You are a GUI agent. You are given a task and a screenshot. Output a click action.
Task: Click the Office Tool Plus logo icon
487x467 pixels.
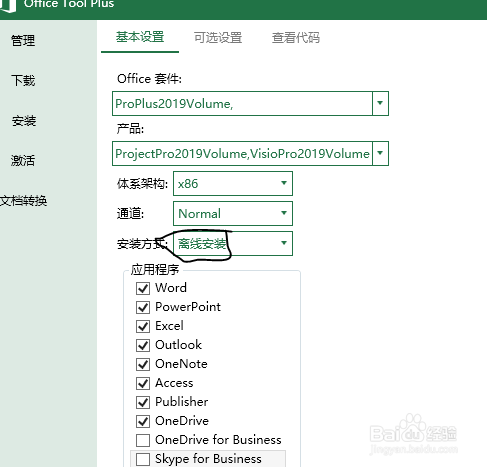pyautogui.click(x=8, y=5)
